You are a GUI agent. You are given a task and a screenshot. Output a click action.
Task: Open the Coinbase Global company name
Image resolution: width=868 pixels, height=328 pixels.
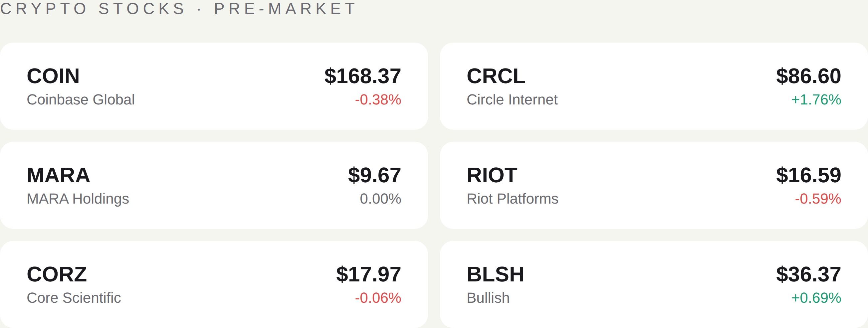coord(81,99)
